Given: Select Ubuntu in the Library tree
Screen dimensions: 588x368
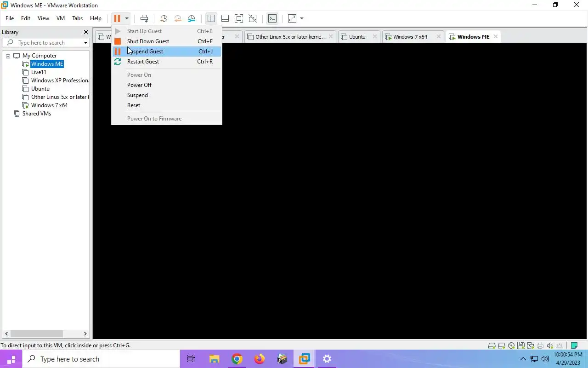Looking at the screenshot, I should pos(40,89).
